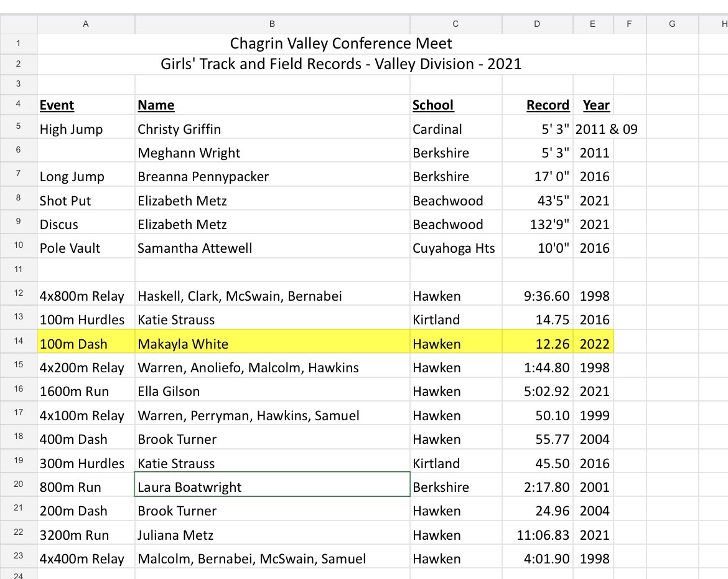Select row 3 header
The image size is (728, 579).
pos(19,84)
